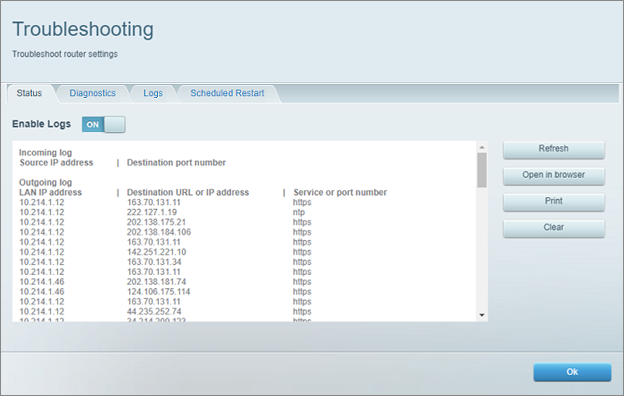The width and height of the screenshot is (624, 396).
Task: Select destination 202.138.175.21
Action: point(156,222)
